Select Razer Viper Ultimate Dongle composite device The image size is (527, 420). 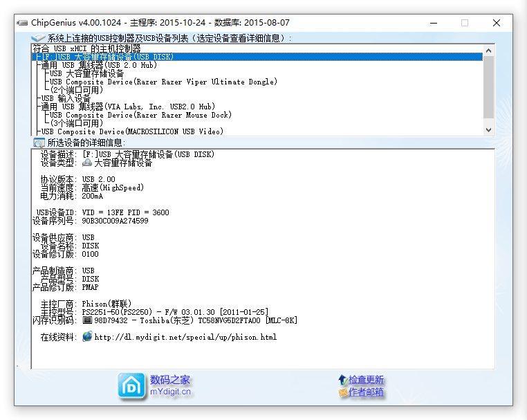[163, 82]
